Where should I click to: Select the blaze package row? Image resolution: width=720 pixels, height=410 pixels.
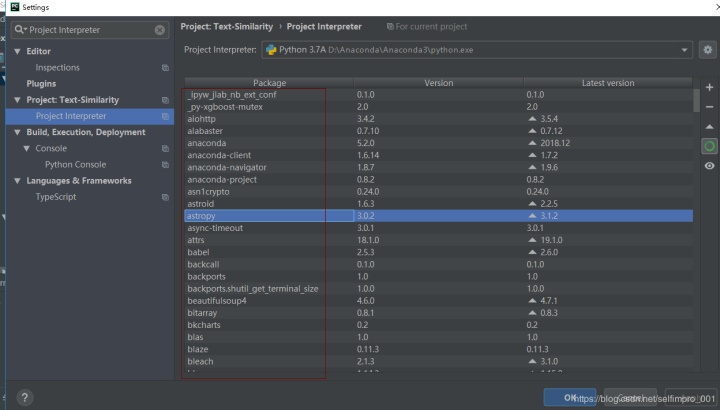439,349
